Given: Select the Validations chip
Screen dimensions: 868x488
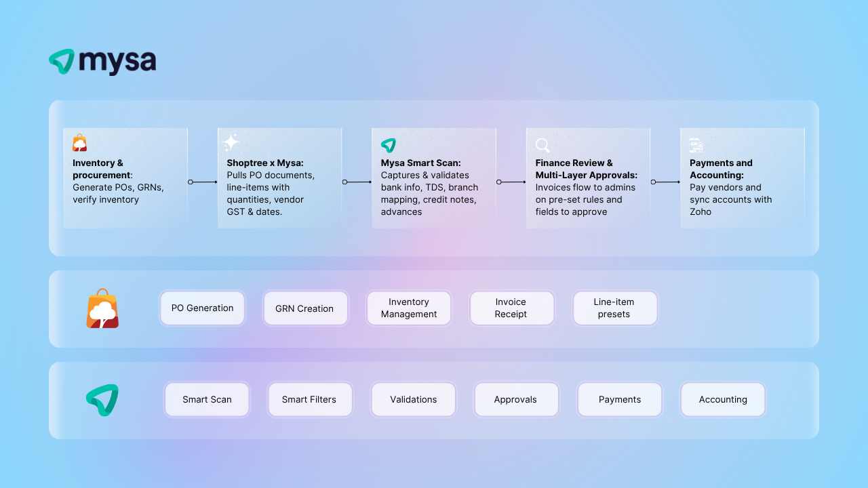Looking at the screenshot, I should (414, 399).
